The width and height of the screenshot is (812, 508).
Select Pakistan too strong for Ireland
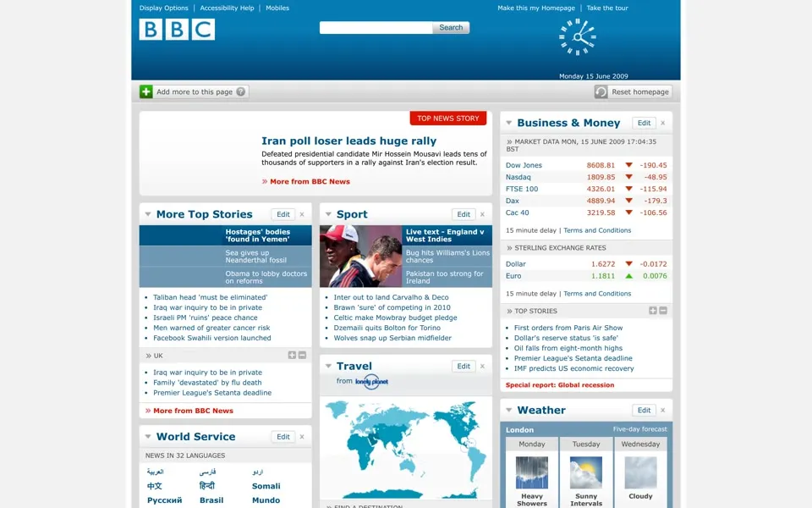click(x=447, y=277)
